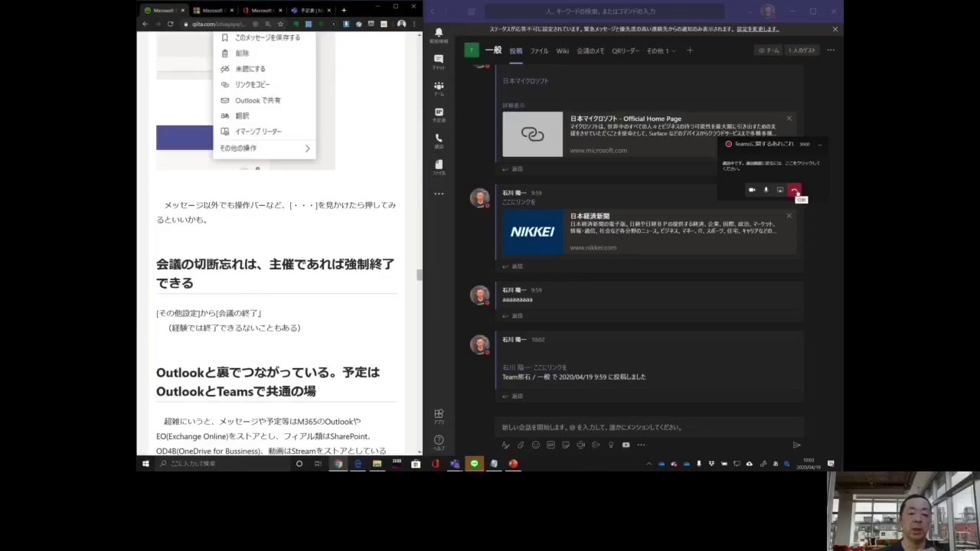Click the Praise badge icon in compose toolbar
Screen dimensions: 980x551
click(611, 445)
